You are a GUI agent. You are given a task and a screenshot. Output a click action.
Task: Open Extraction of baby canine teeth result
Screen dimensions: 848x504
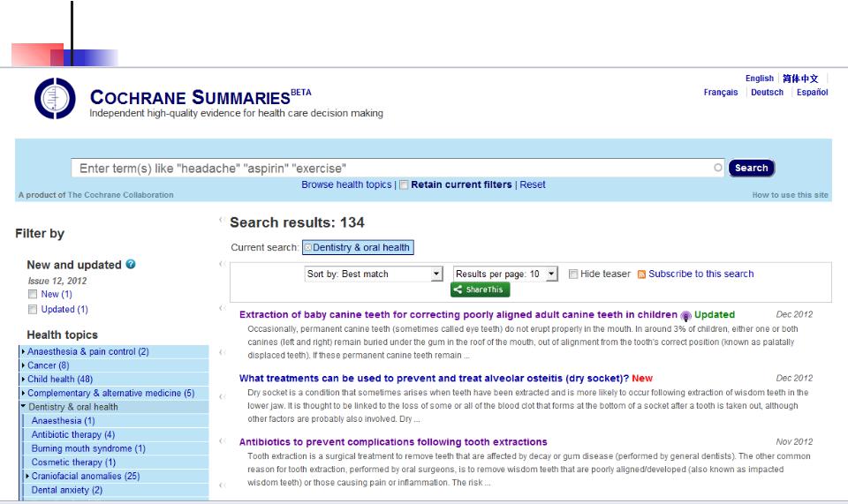click(458, 314)
